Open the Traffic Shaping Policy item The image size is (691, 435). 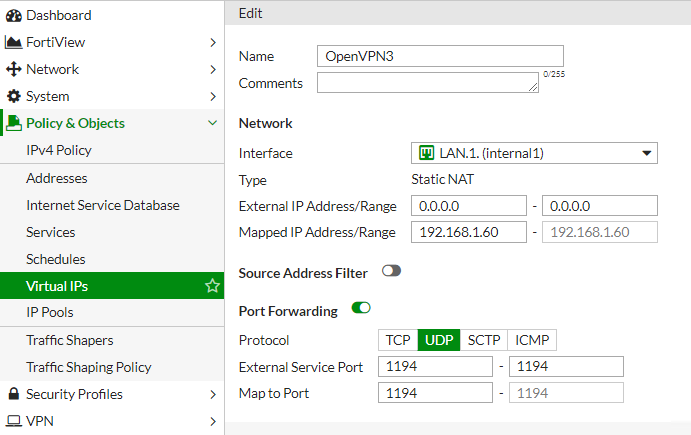point(89,367)
